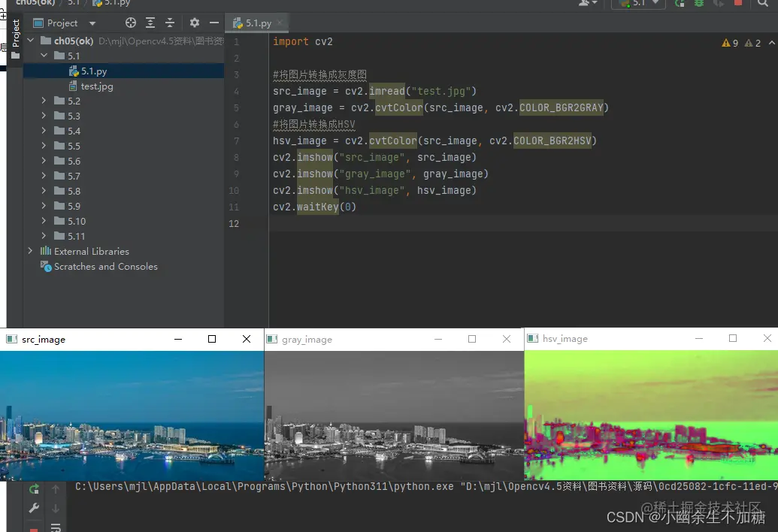Hide the Project panel with minus icon

click(x=213, y=23)
